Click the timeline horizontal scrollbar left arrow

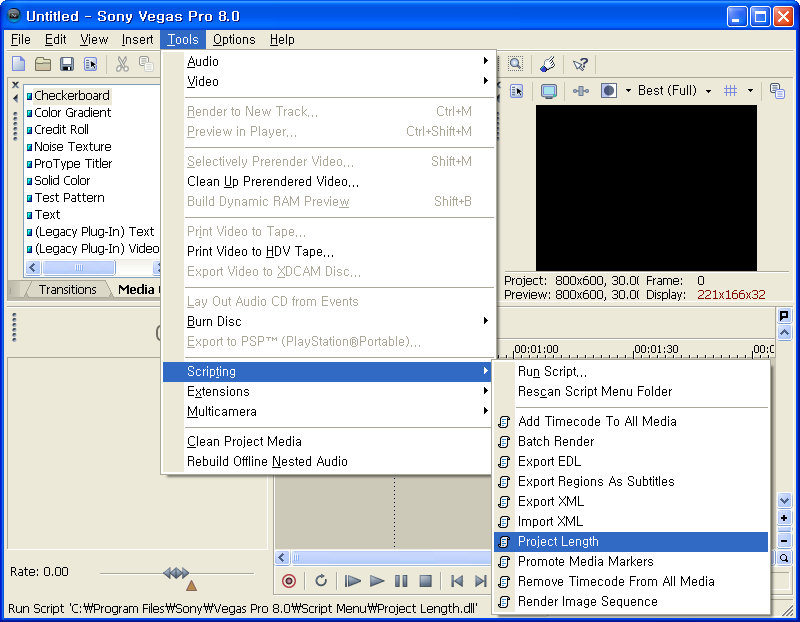pyautogui.click(x=282, y=558)
